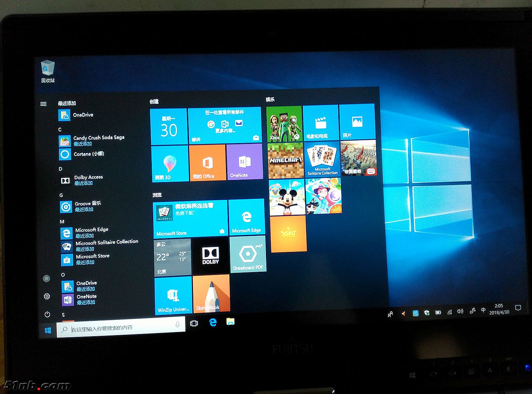Click the 浏览 tile group header
Screen dimensions: 532x394
pos(157,195)
